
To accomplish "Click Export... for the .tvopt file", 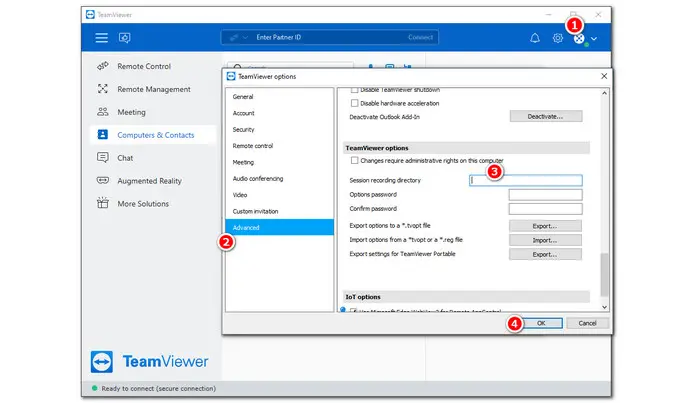I will point(545,226).
